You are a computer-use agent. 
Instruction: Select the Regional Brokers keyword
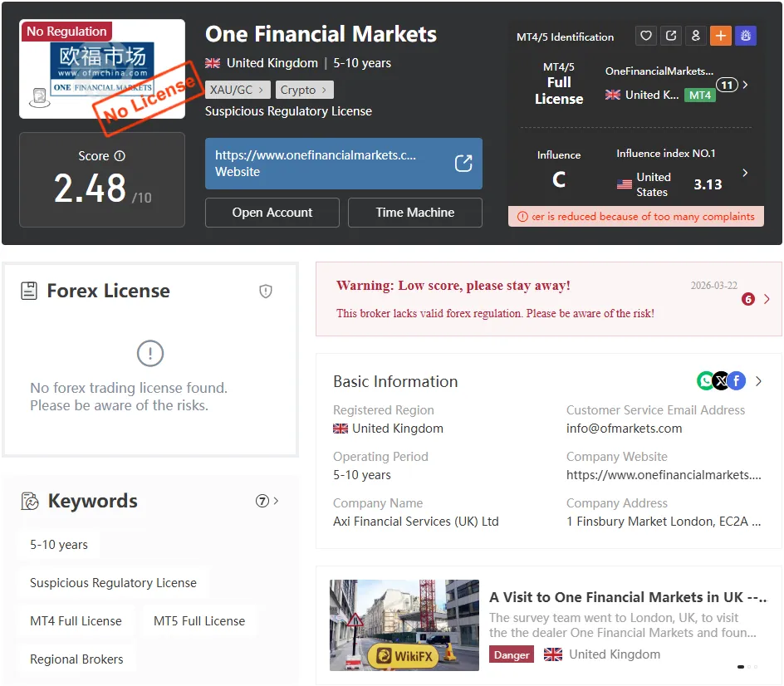tap(76, 659)
